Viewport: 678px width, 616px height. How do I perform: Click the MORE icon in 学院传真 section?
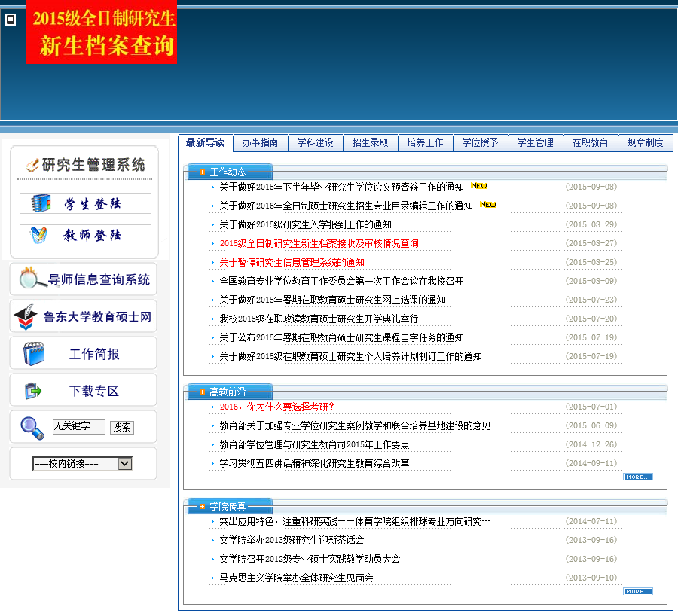638,591
